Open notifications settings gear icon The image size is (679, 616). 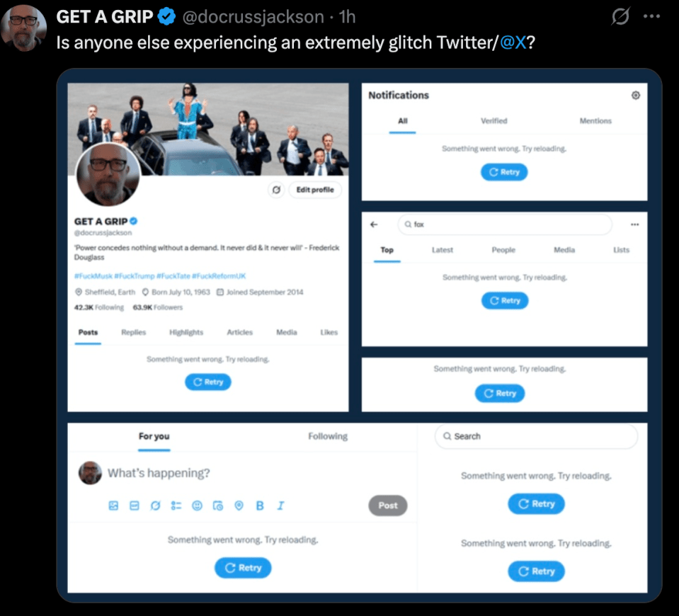[635, 96]
